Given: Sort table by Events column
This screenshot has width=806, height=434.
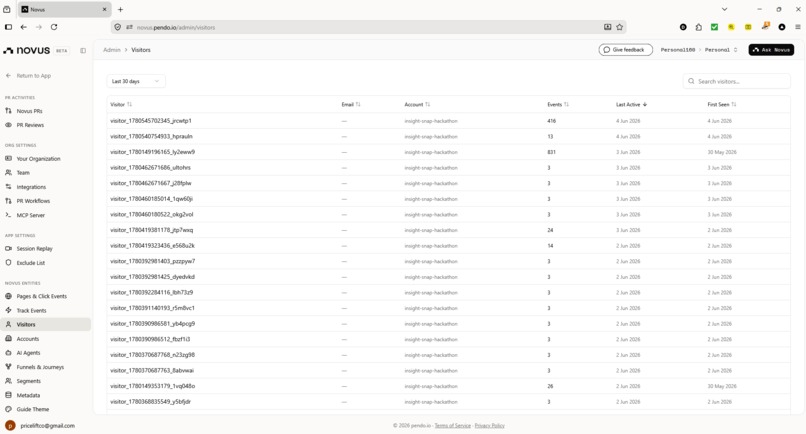Looking at the screenshot, I should coord(558,104).
